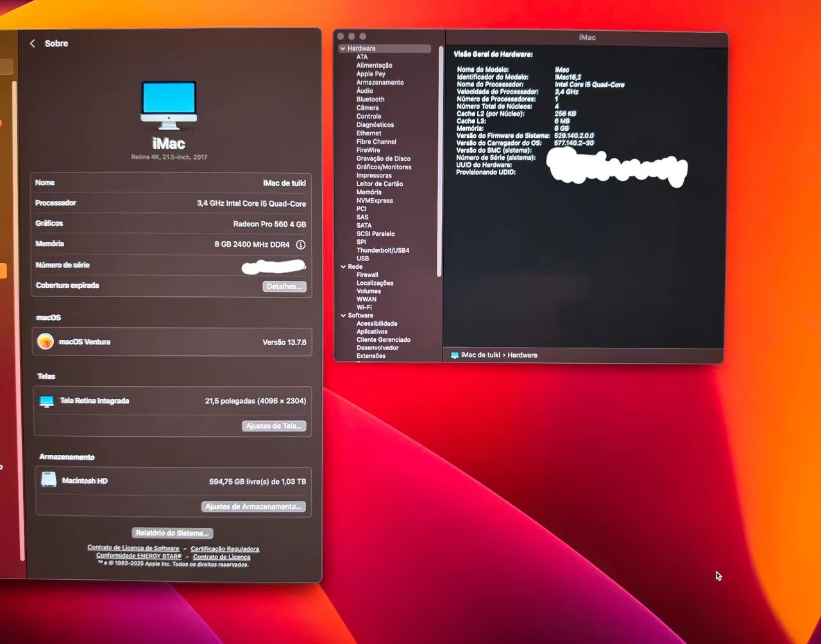Viewport: 821px width, 644px height.
Task: Select Acessibilidade under Software
Action: (377, 324)
